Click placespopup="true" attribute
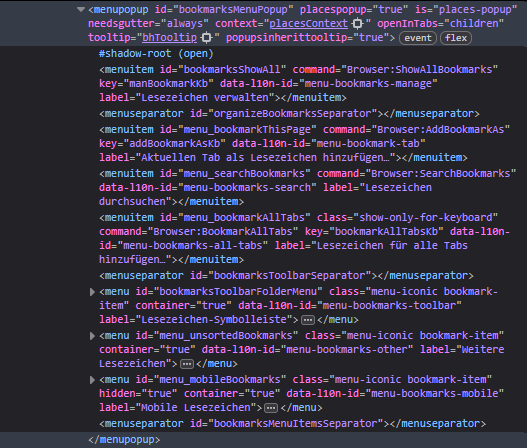The image size is (527, 448). pos(354,10)
